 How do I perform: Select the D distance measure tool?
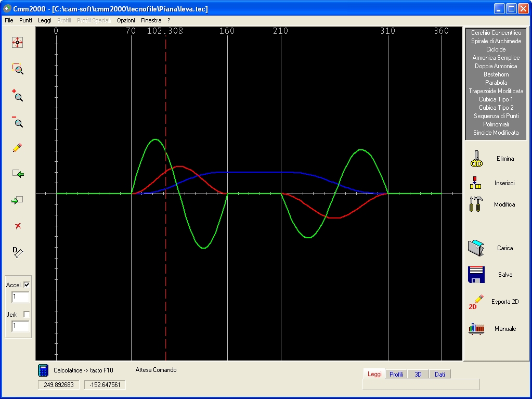[18, 252]
